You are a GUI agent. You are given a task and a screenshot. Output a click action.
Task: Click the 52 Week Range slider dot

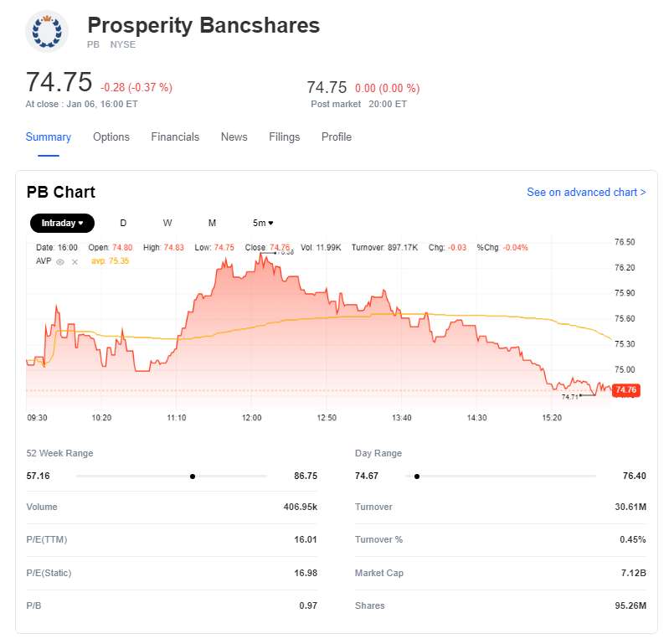tap(193, 476)
